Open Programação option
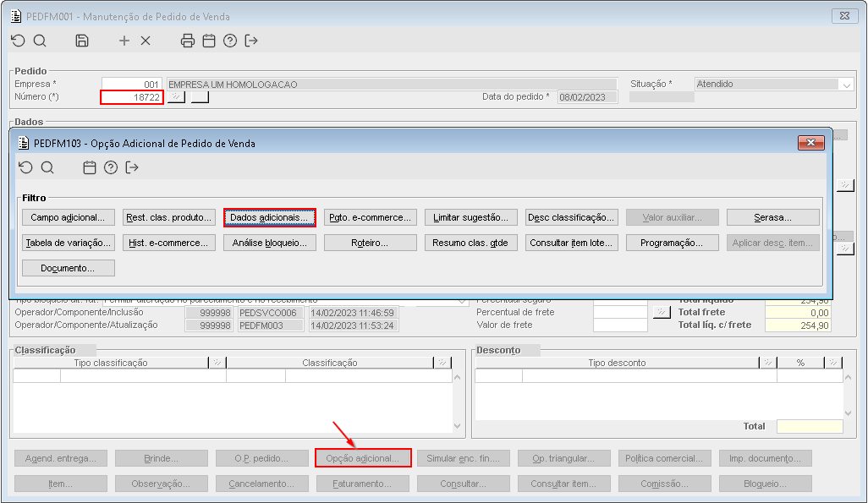Image resolution: width=868 pixels, height=503 pixels. point(673,243)
